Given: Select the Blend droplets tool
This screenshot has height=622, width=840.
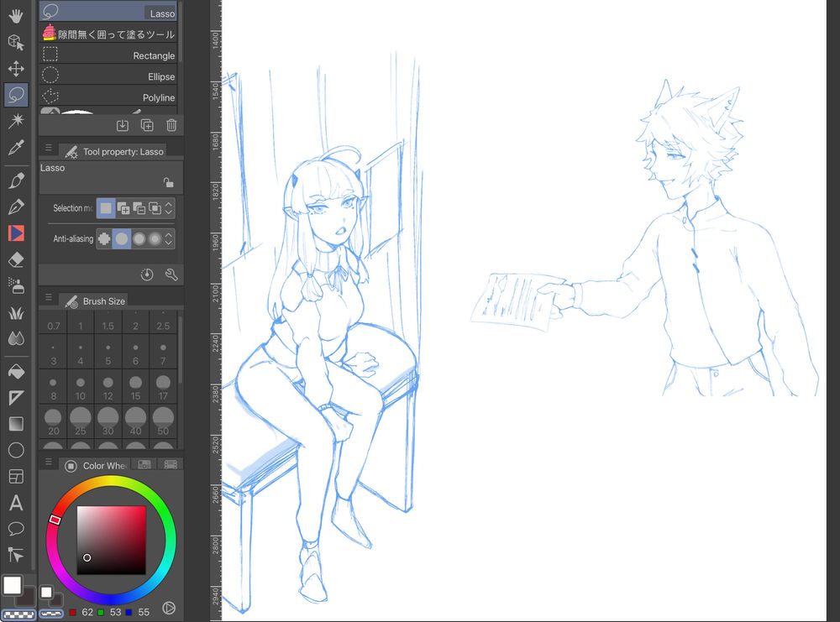Looking at the screenshot, I should coord(16,338).
